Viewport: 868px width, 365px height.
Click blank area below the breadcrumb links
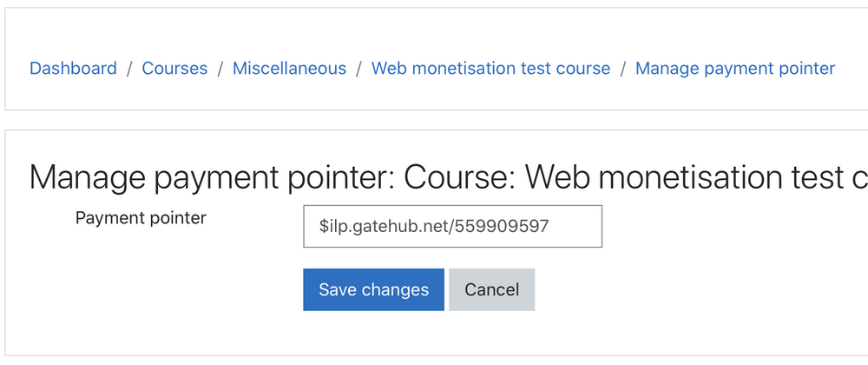coord(434,96)
